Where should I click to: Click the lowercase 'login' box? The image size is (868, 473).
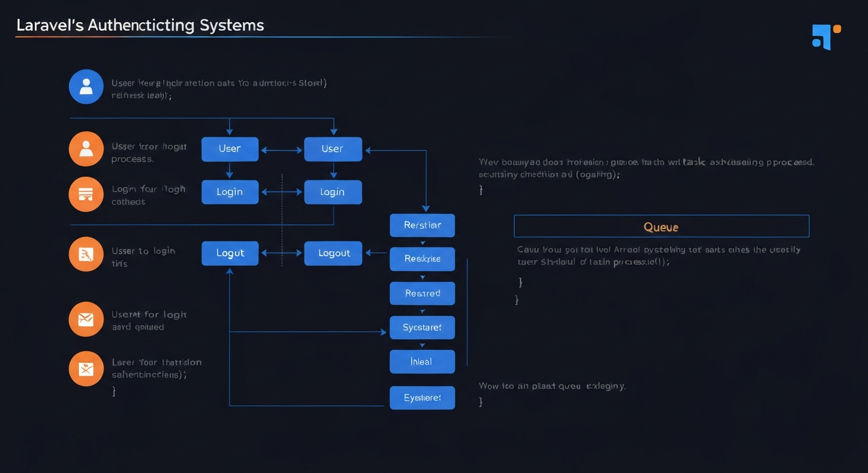point(333,192)
